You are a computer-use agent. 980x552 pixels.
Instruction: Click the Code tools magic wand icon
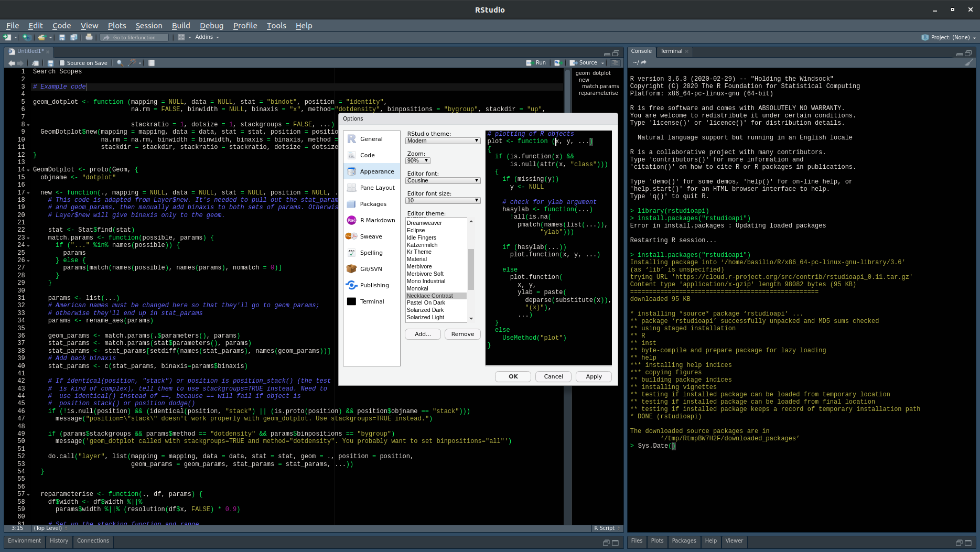point(132,63)
